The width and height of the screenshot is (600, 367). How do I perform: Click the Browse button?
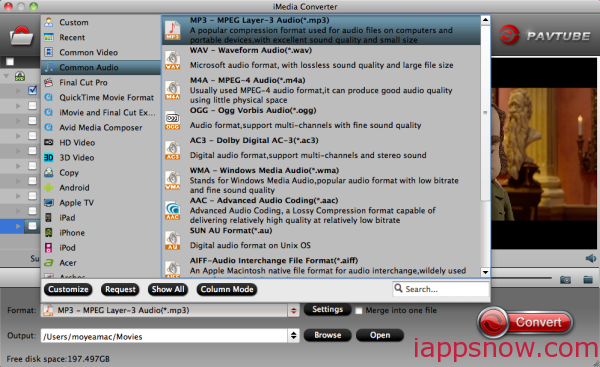tap(328, 335)
